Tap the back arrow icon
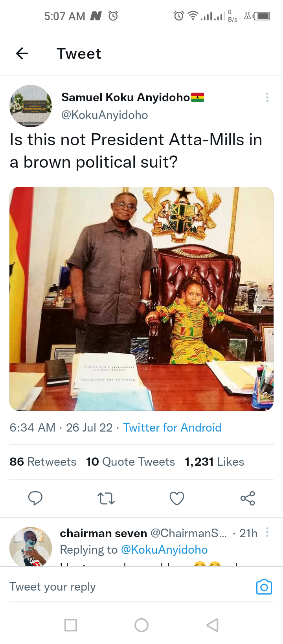This screenshot has height=644, width=283. [22, 53]
